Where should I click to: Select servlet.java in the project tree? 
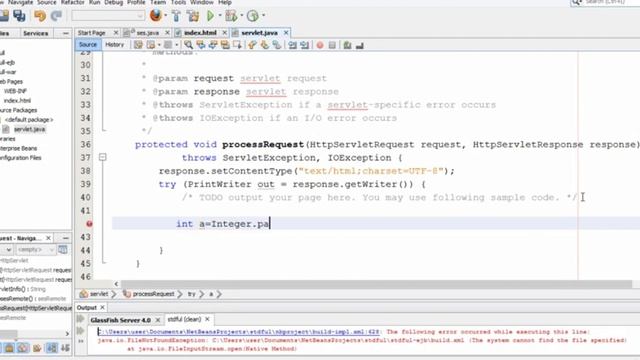coord(29,129)
